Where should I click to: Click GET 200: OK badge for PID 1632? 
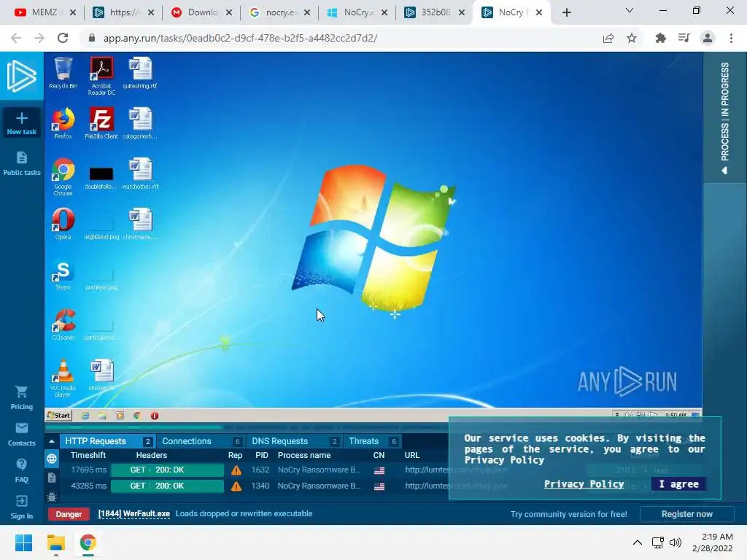tap(167, 470)
